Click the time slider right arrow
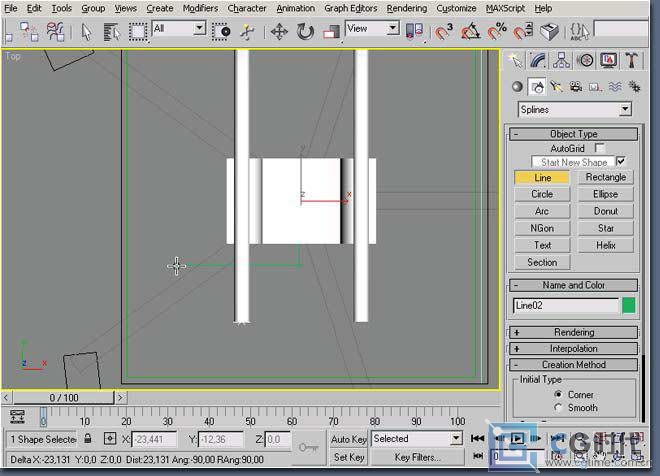 click(x=121, y=397)
